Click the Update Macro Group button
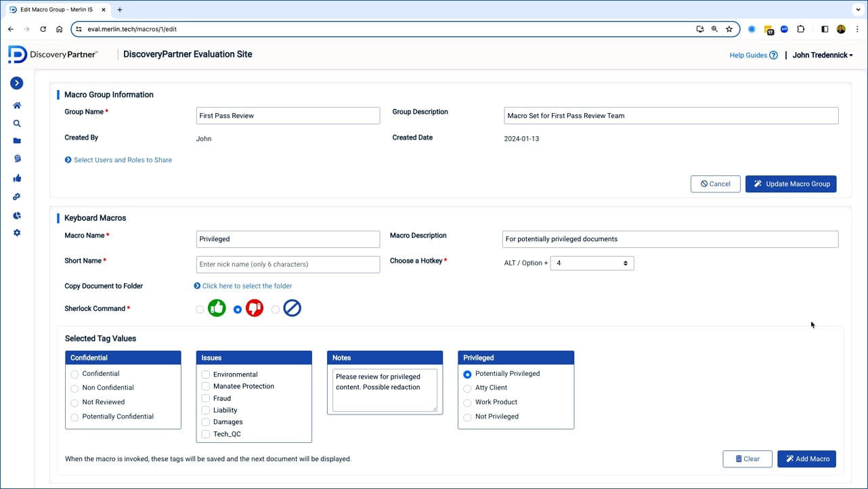 pos(791,184)
